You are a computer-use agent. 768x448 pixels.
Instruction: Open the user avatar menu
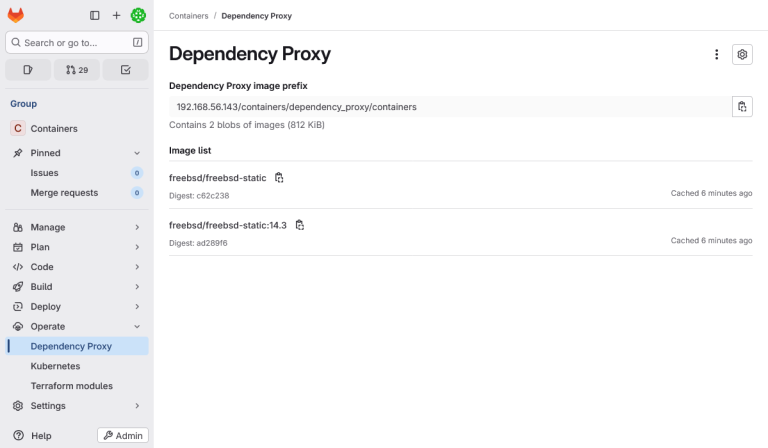coord(138,15)
